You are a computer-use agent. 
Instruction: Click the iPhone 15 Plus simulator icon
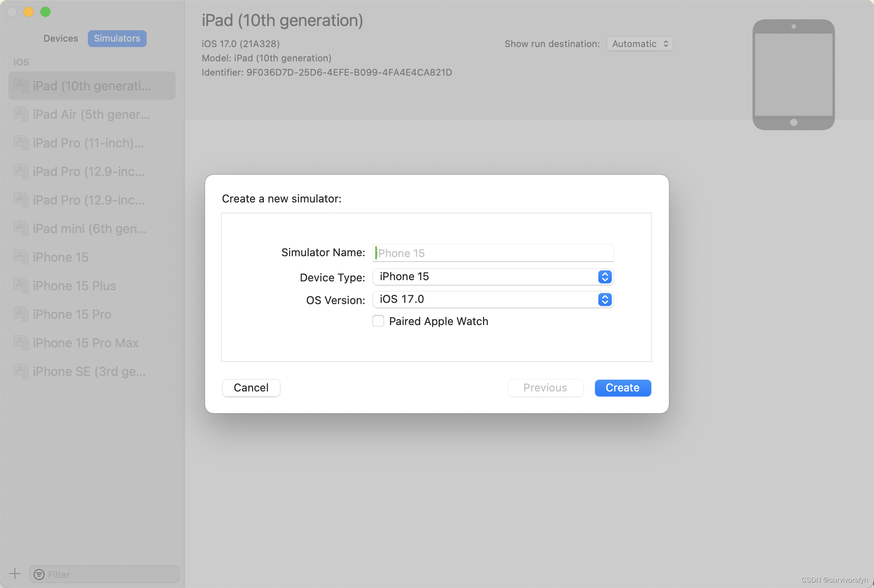pos(21,286)
